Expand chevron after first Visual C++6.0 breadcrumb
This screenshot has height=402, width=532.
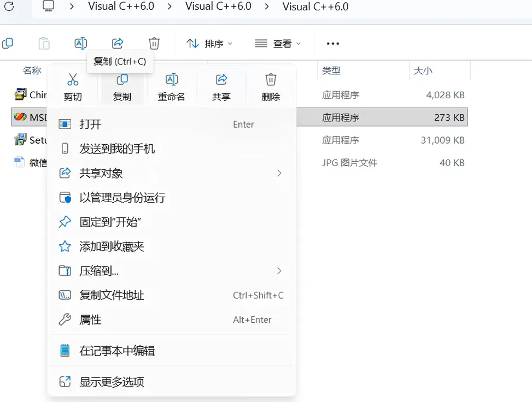169,7
